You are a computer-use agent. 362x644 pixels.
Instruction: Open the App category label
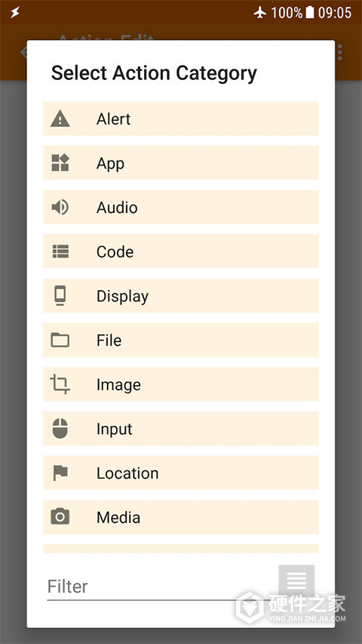[110, 164]
